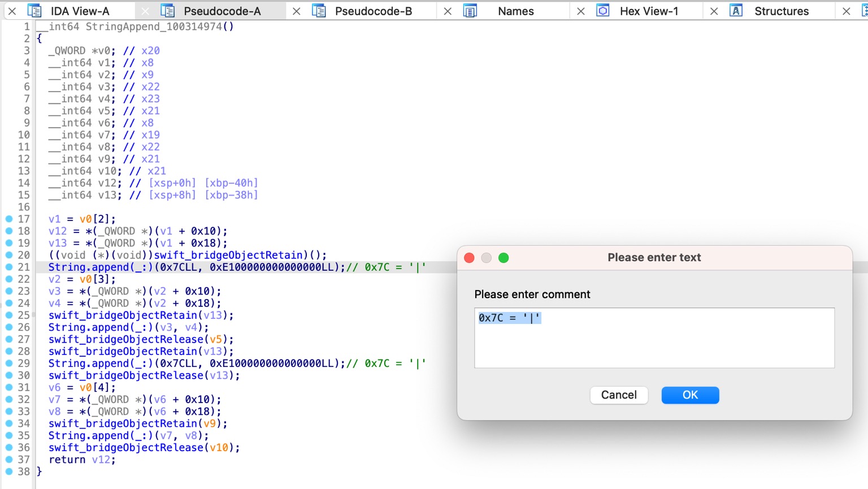
Task: Click String.append(_:)(v3, v4) on line 26
Action: 128,327
